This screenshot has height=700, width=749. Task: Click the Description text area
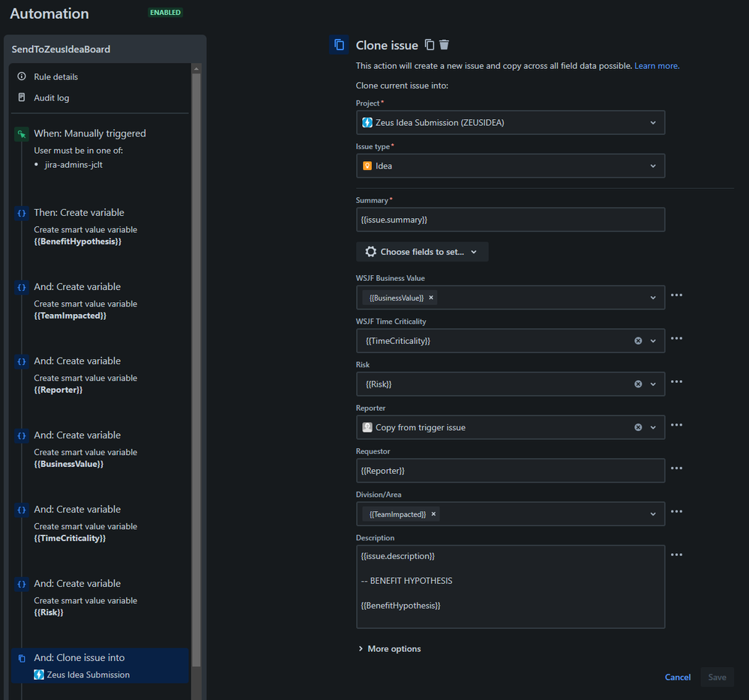[510, 587]
